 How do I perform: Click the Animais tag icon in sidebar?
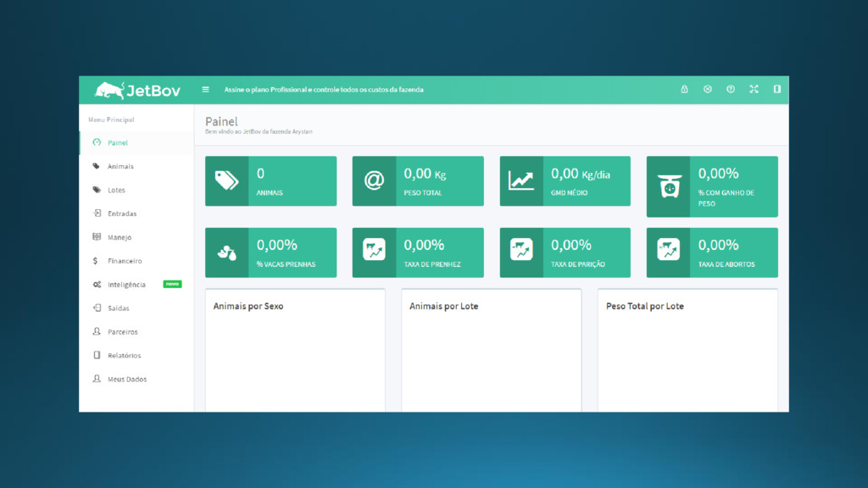(97, 166)
